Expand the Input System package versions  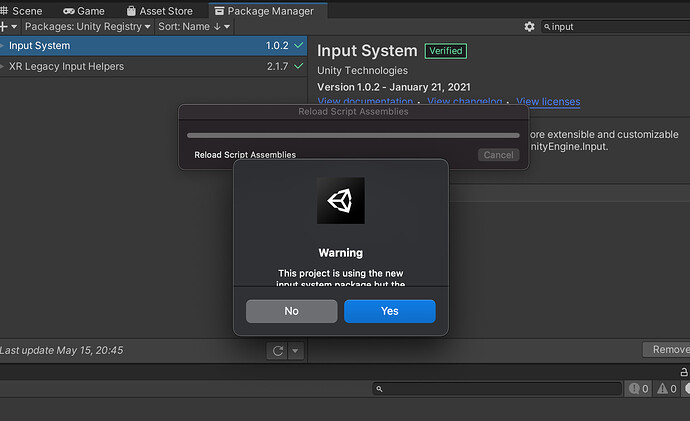pyautogui.click(x=2, y=46)
